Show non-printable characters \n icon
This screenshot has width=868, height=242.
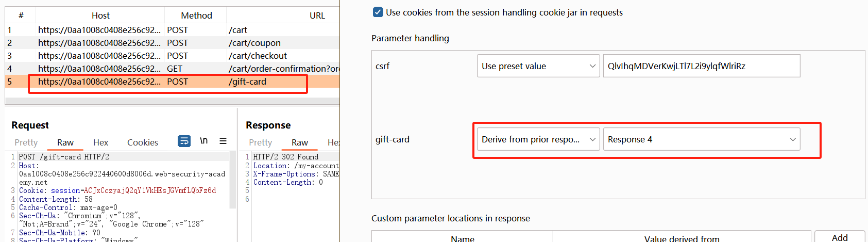click(x=204, y=141)
